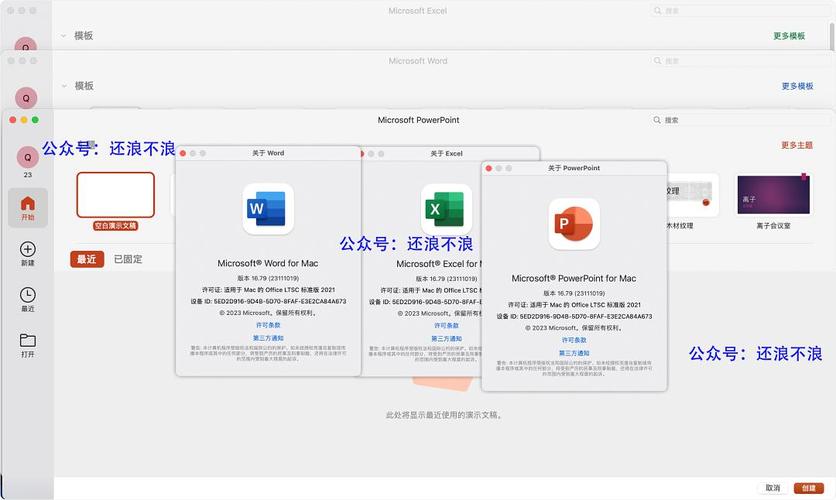Screen dimensions: 836x500
Task: Click the Word logo in the About Word dialog
Action: (x=268, y=209)
